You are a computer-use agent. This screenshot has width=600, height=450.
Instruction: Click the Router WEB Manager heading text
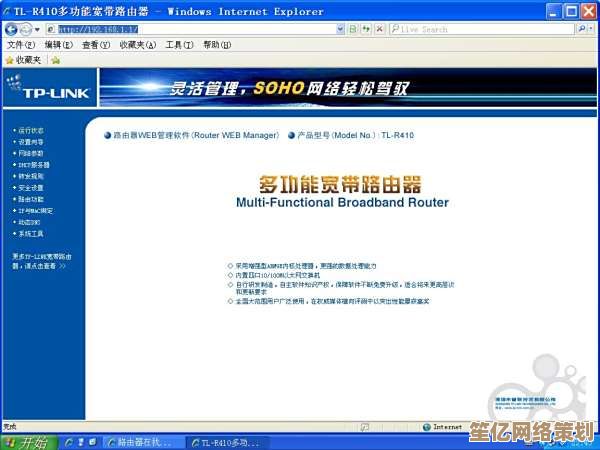pyautogui.click(x=196, y=135)
